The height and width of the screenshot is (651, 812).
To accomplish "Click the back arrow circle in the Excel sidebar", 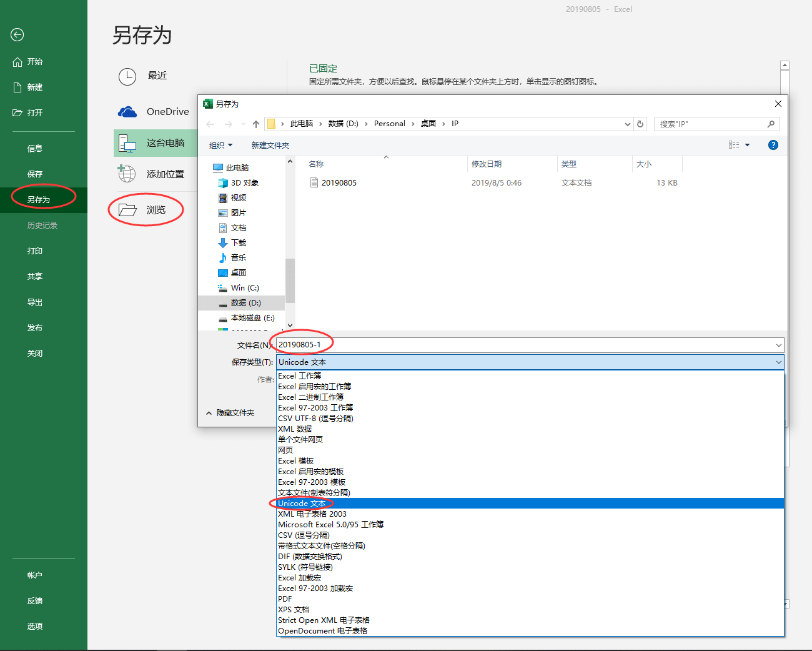I will pos(17,35).
